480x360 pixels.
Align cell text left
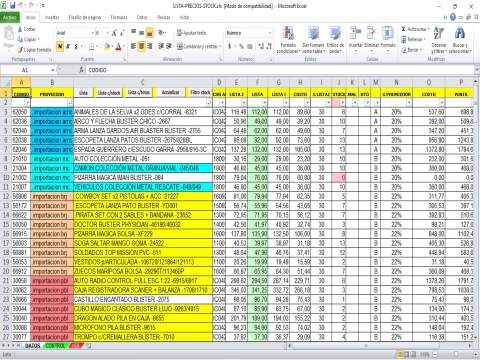pos(133,46)
